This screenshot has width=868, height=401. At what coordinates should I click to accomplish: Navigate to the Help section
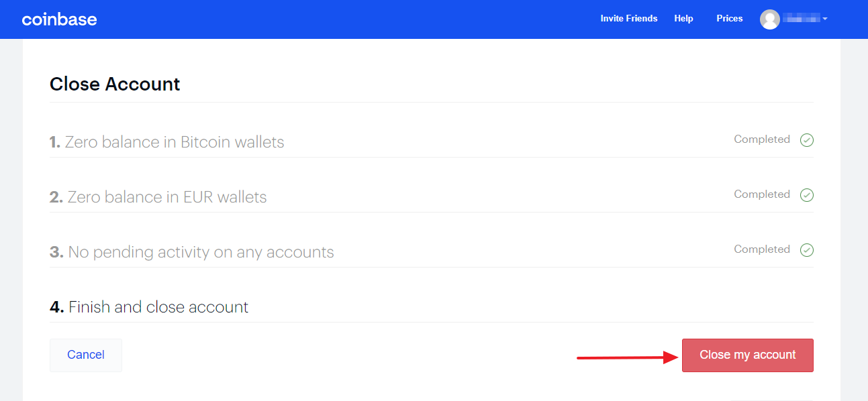[683, 18]
